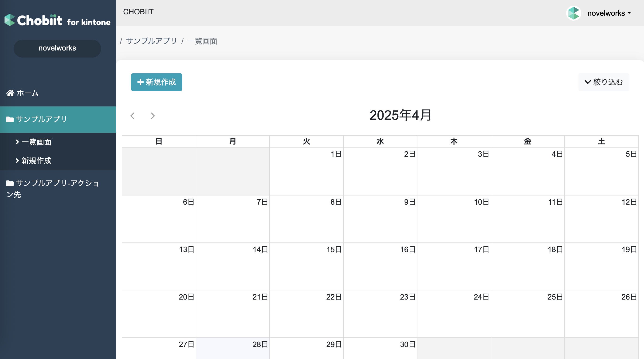Select the 4日 calendar cell
The image size is (644, 359).
(x=528, y=171)
